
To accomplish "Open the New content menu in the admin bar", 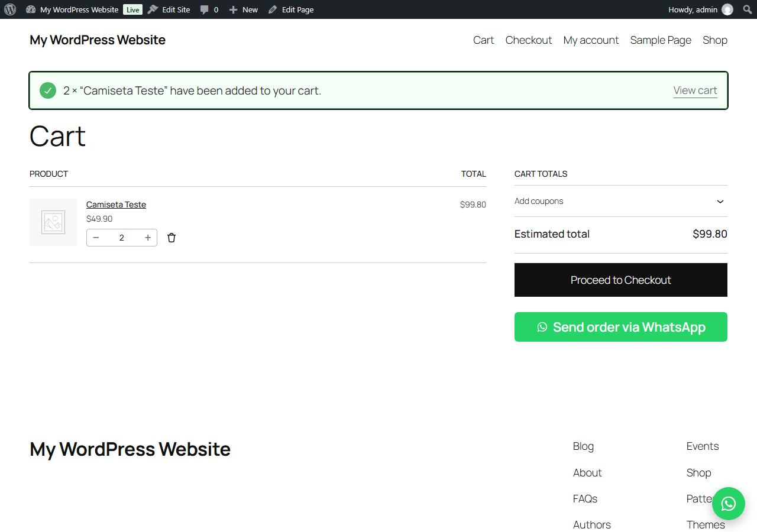I will tap(243, 9).
